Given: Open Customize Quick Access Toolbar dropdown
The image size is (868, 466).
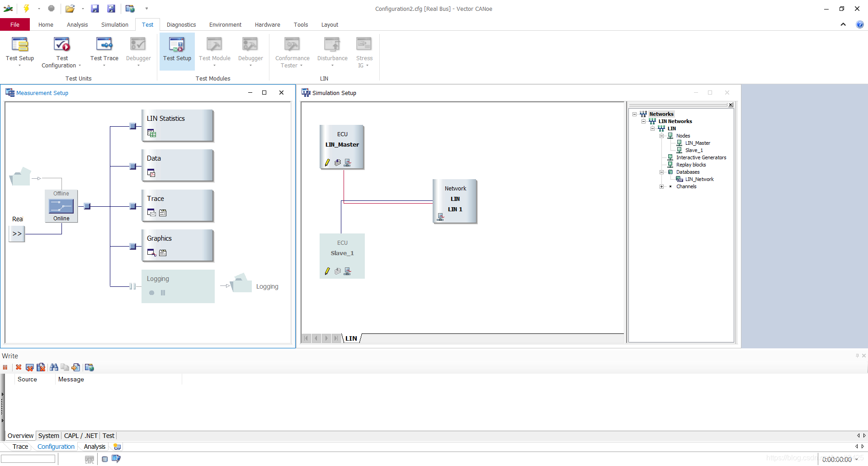Looking at the screenshot, I should (146, 8).
